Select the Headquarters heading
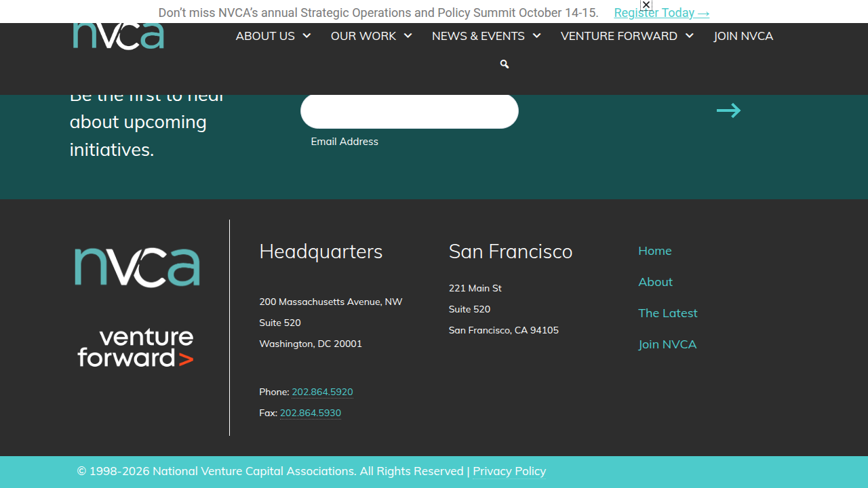The image size is (868, 488). coord(321,251)
